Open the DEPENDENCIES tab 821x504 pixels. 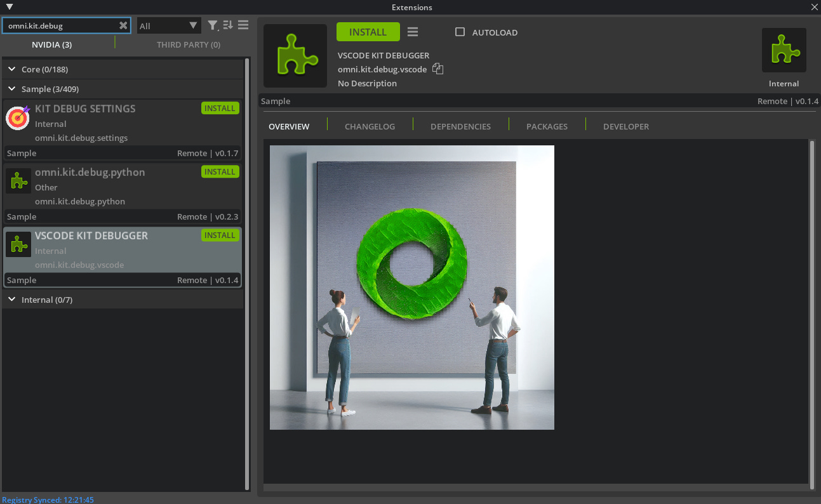pyautogui.click(x=460, y=126)
